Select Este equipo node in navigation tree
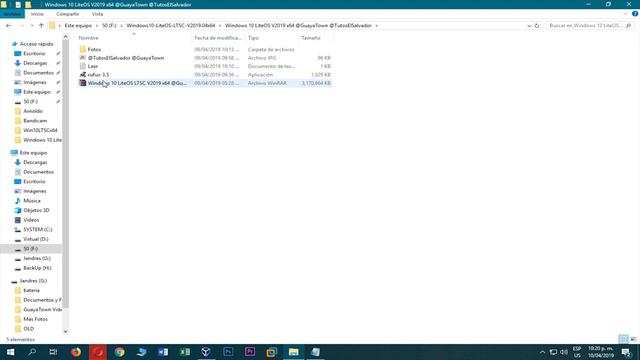Image resolution: width=640 pixels, height=360 pixels. click(33, 153)
